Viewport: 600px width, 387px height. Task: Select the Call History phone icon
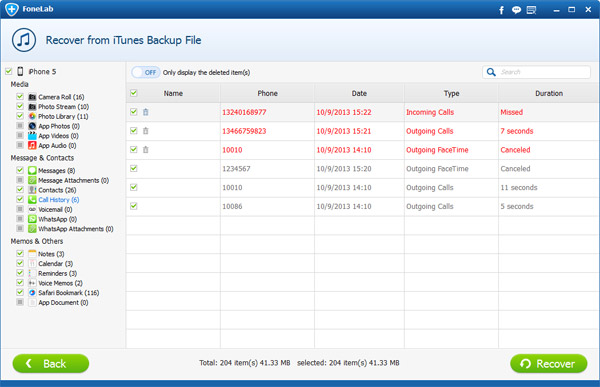pos(32,199)
